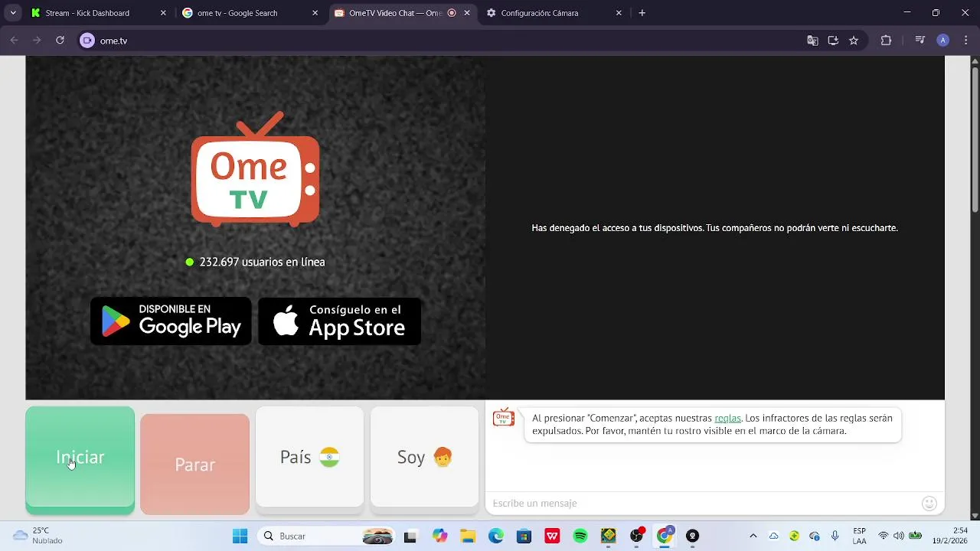This screenshot has width=980, height=551.
Task: Open Microsoft Edge from taskbar
Action: 496,536
